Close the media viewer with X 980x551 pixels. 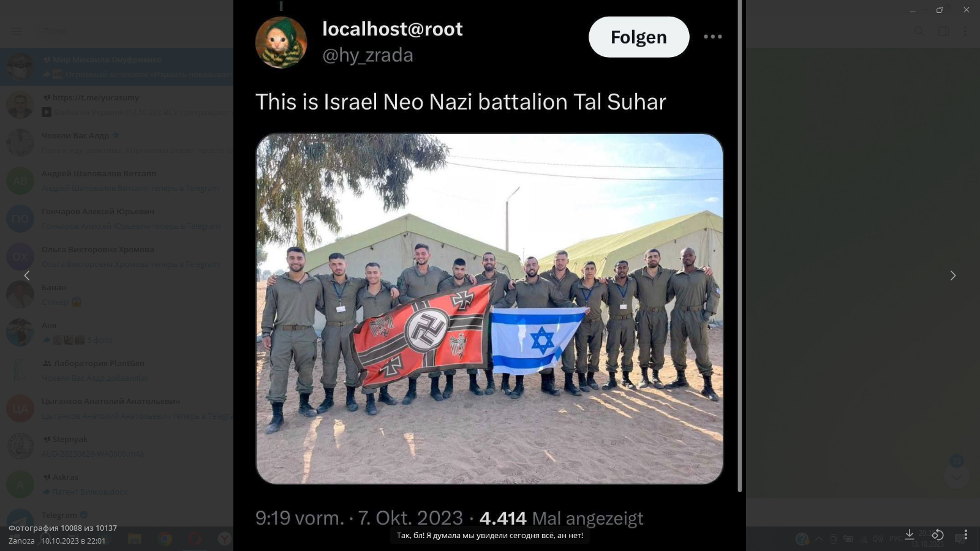(967, 10)
